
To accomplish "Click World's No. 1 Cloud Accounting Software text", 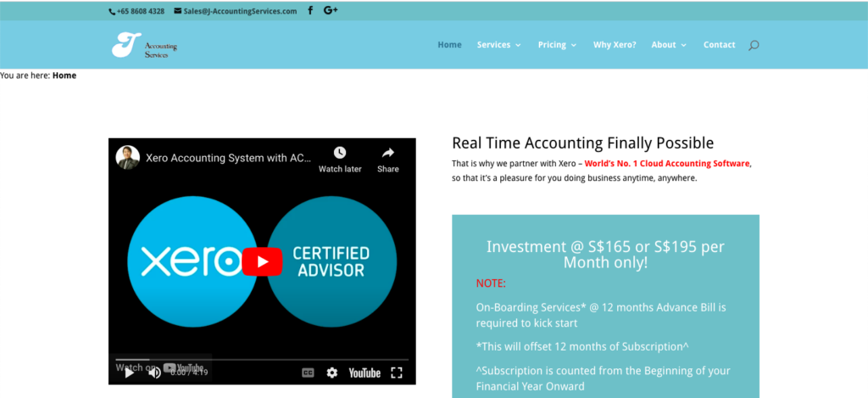I will point(667,164).
